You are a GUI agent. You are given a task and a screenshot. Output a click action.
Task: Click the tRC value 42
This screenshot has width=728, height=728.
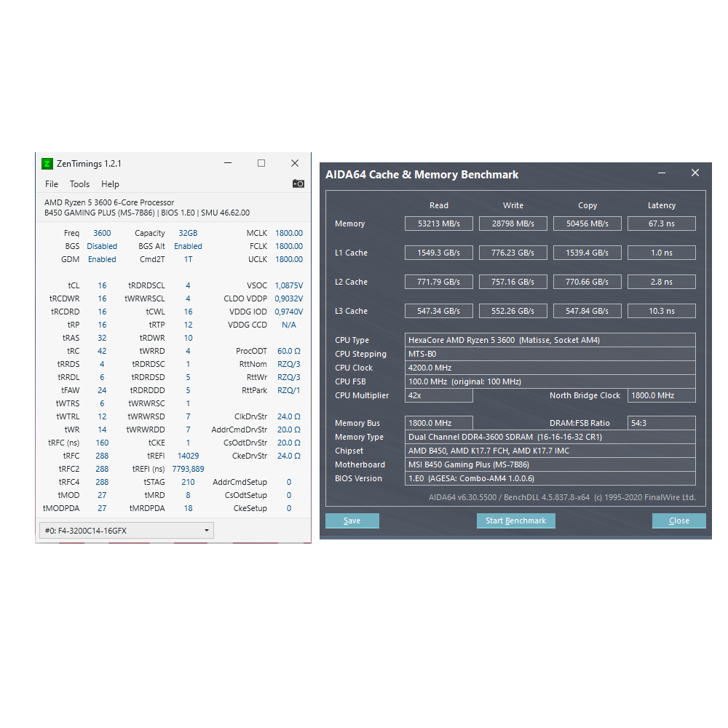tap(102, 351)
